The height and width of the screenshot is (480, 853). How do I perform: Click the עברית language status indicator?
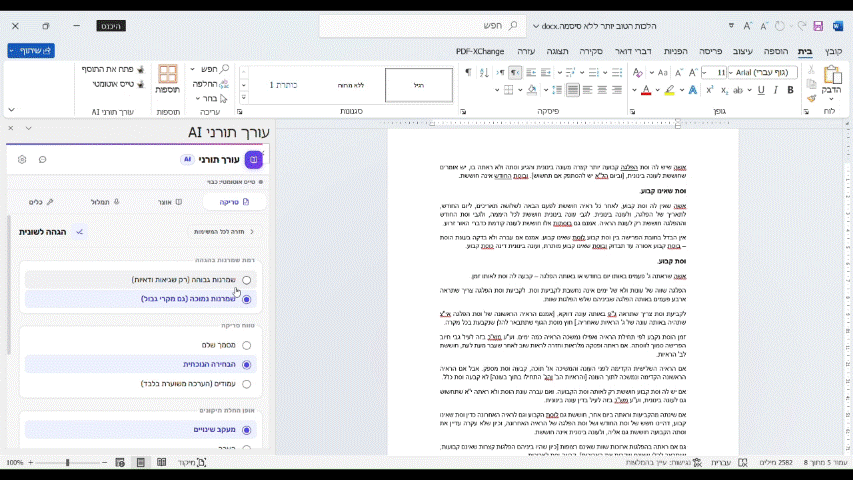pyautogui.click(x=721, y=463)
